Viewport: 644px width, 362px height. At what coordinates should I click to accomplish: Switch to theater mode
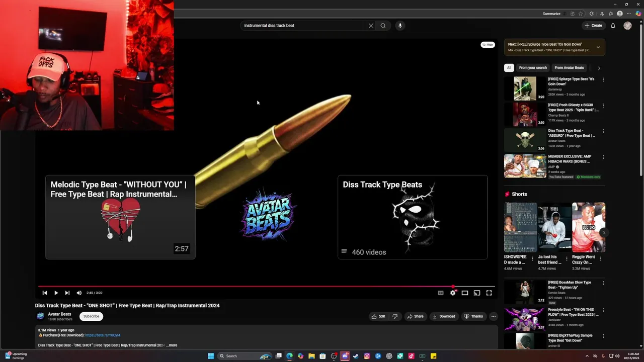coord(465,293)
